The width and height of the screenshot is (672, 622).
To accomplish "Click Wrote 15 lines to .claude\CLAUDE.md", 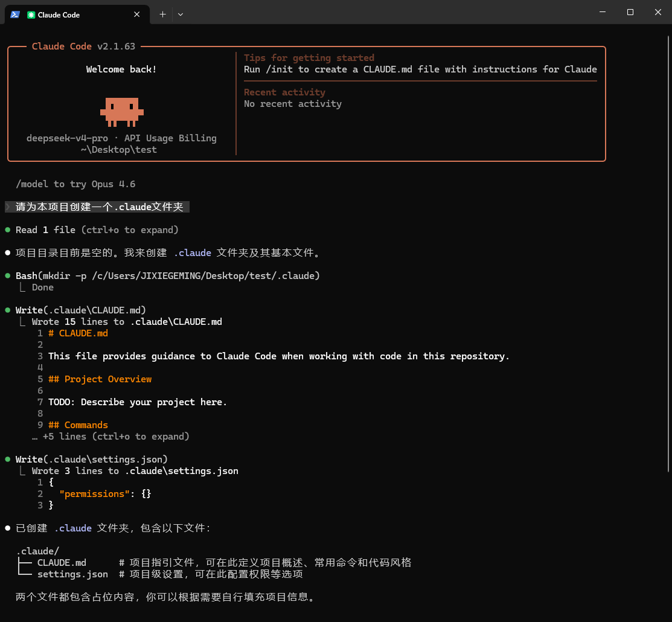I will click(x=127, y=322).
